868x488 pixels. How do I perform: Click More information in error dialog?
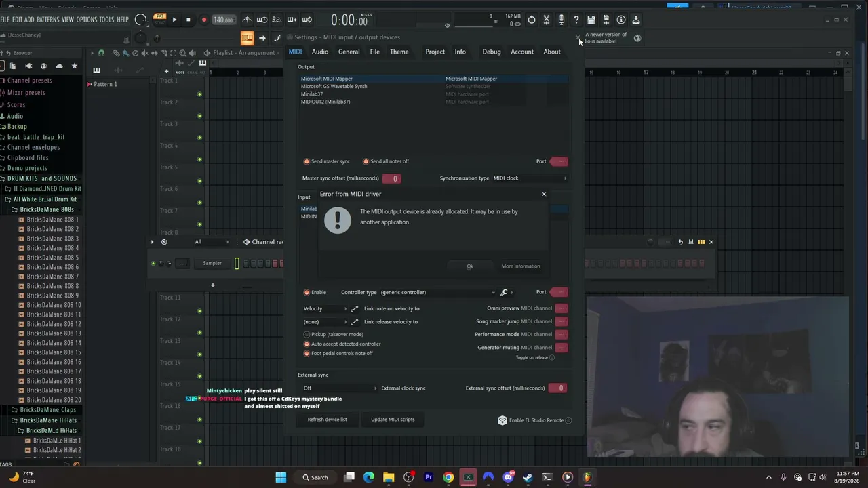coord(521,266)
